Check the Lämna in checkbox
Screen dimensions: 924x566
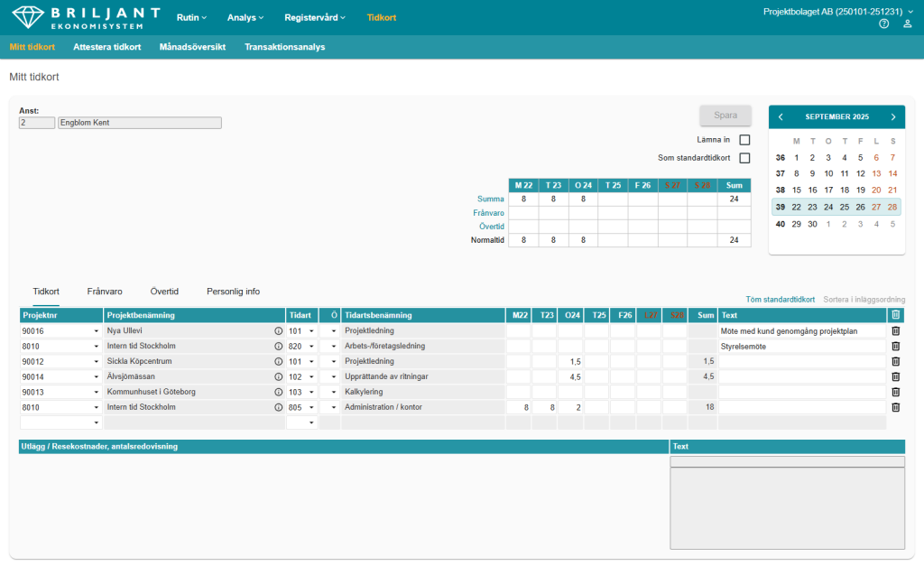point(744,140)
